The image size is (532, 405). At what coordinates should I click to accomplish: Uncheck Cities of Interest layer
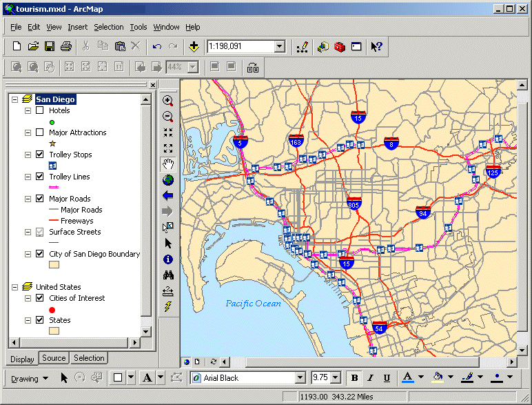click(40, 298)
